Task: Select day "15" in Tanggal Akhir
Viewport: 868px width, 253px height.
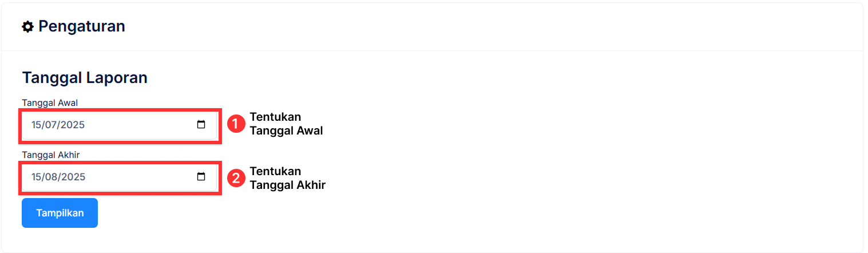Action: pyautogui.click(x=37, y=177)
